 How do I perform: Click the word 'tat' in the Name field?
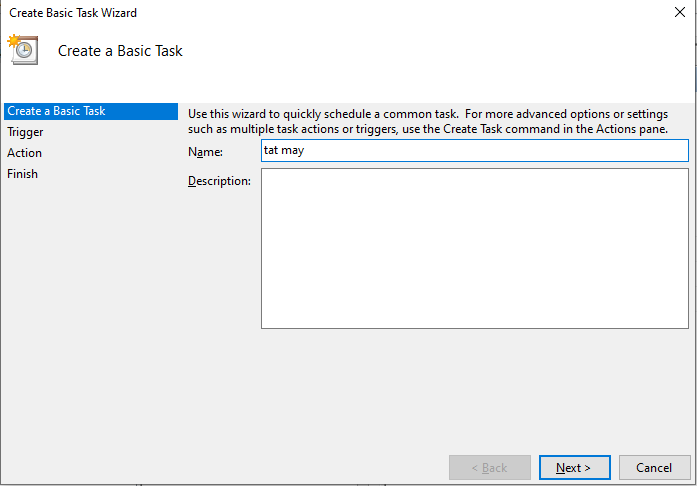click(271, 150)
